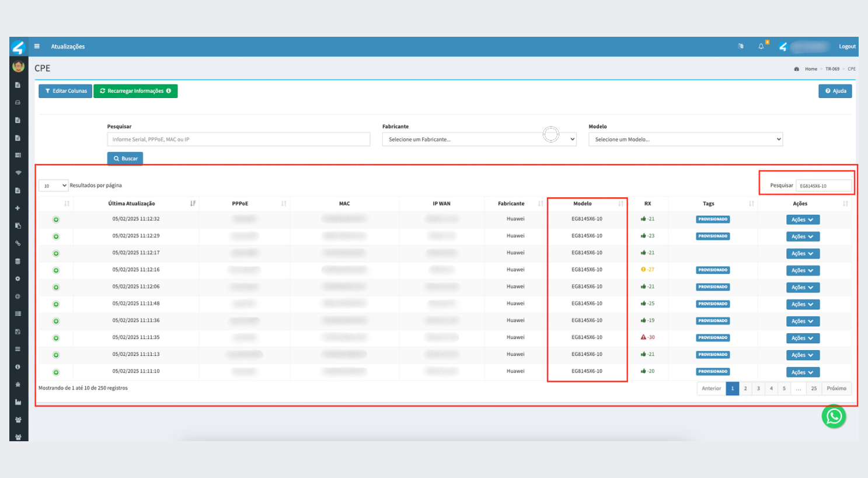Expand the row updated at 11:11:10

(x=56, y=372)
